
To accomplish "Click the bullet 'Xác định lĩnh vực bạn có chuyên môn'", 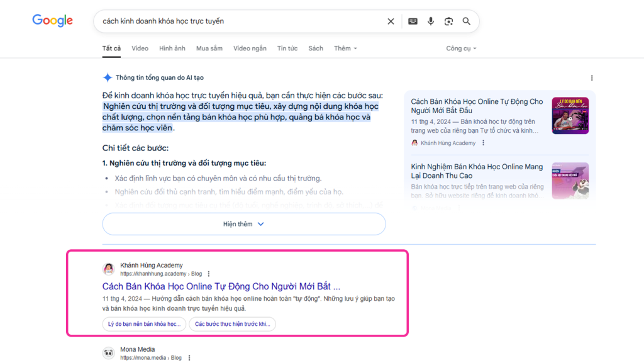I will click(218, 178).
